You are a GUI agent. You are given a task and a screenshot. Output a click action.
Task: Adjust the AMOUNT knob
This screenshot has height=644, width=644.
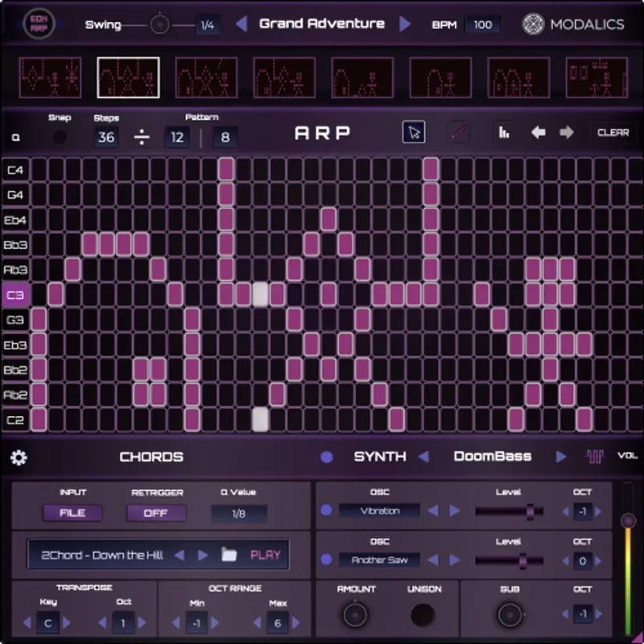355,615
